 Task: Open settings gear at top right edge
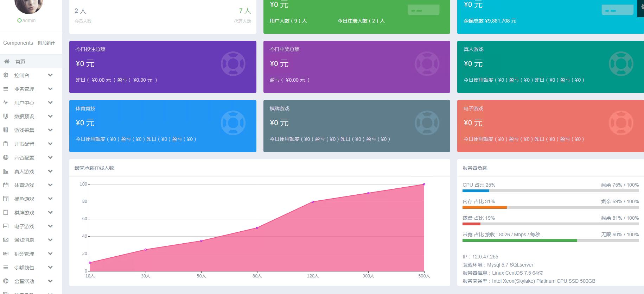click(x=642, y=6)
